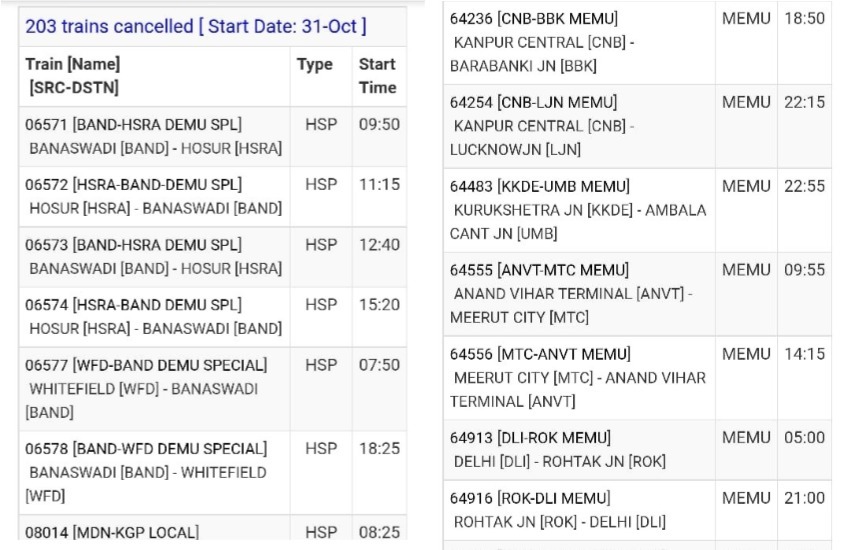Screen dimensions: 850x550
Task: Click the HSP type cell for 06578
Action: click(321, 449)
